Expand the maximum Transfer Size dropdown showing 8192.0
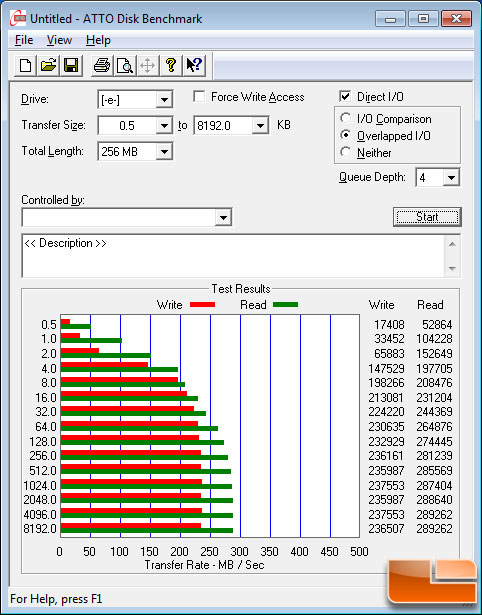 260,126
